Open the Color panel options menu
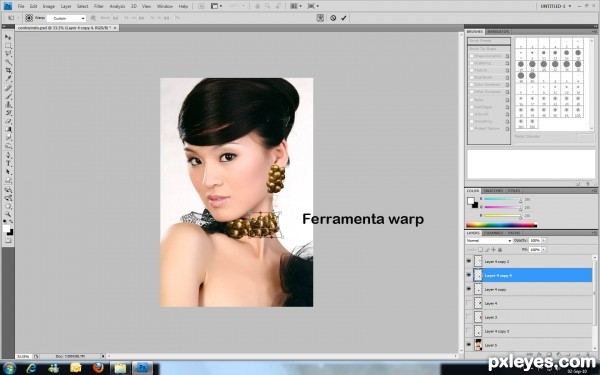Screen dimensions: 600x375 (595, 191)
